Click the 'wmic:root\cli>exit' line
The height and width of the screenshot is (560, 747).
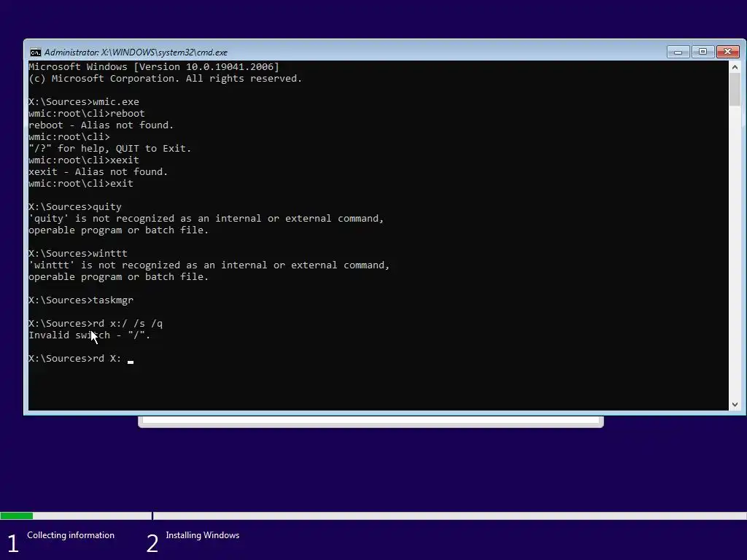(81, 183)
